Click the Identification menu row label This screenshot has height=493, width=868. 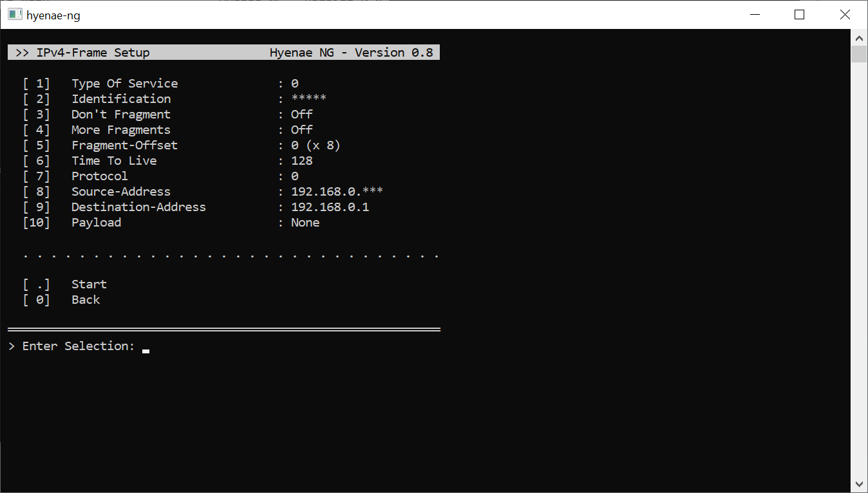(121, 99)
